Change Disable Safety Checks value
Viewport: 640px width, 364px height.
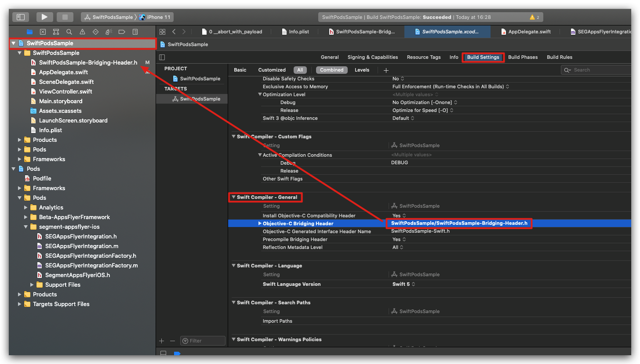click(398, 79)
